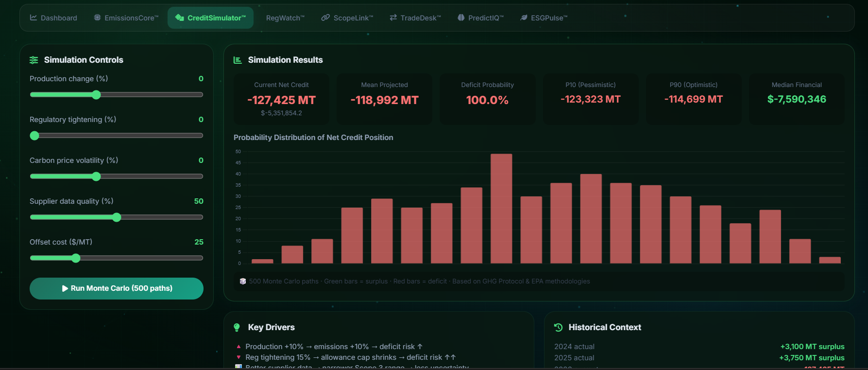
Task: Click the '+3,750 MT surplus' value
Action: (812, 358)
